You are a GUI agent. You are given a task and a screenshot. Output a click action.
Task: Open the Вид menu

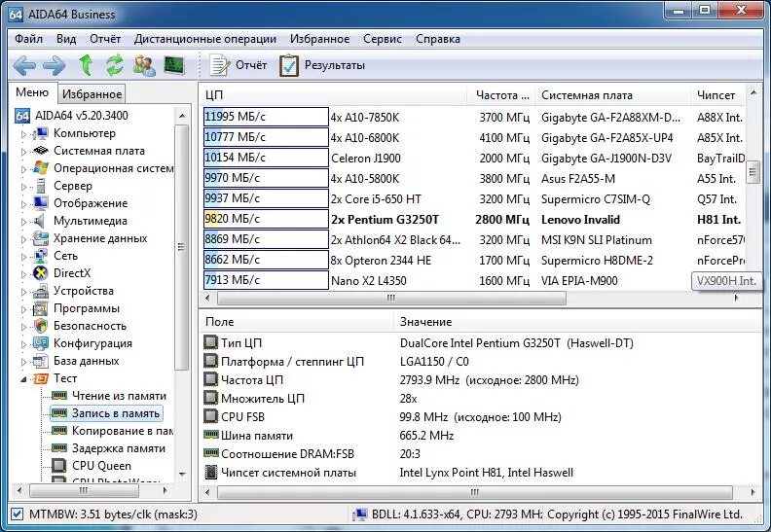pyautogui.click(x=66, y=39)
